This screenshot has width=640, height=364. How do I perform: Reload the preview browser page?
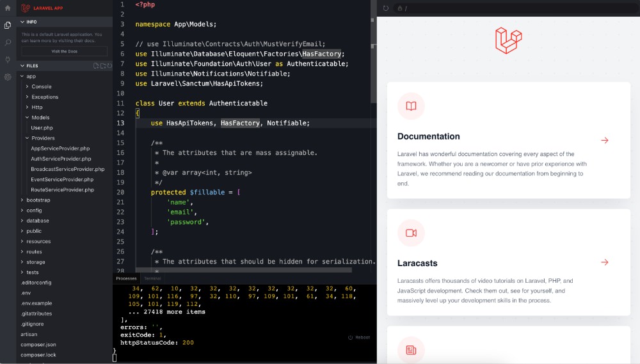[386, 8]
